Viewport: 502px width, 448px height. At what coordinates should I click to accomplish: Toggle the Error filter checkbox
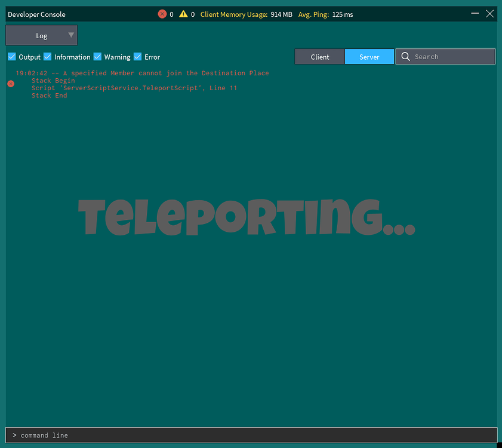pyautogui.click(x=138, y=57)
